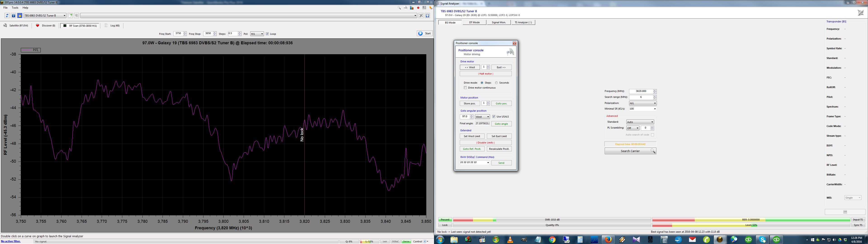Image resolution: width=868 pixels, height=244 pixels.
Task: Toggle the yellow padlock device lock icon
Action: [20, 16]
